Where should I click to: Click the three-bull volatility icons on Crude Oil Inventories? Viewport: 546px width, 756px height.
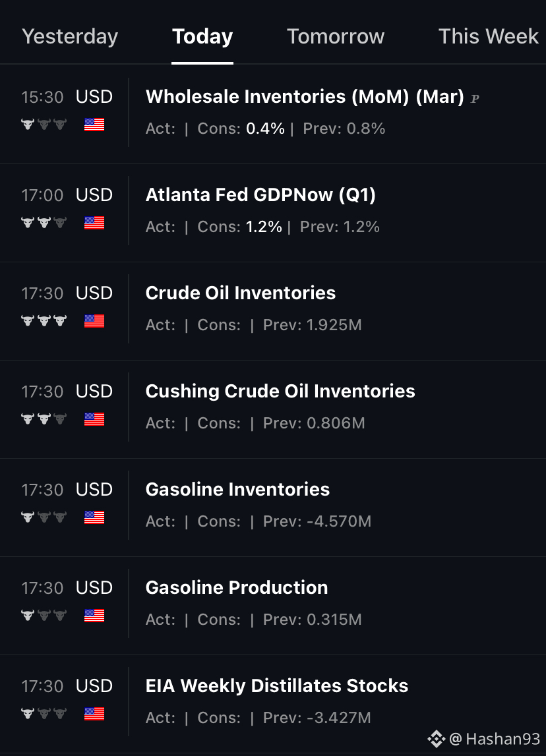click(x=44, y=320)
